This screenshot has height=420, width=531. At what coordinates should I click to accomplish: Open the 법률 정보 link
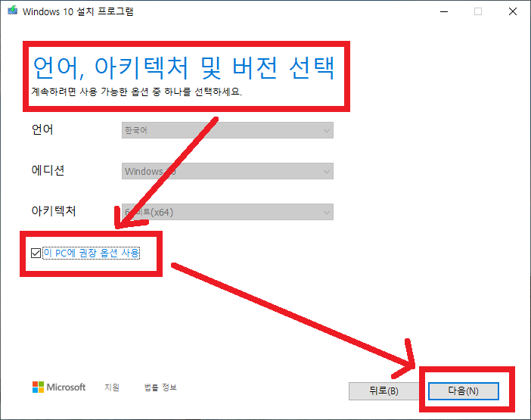pos(160,387)
